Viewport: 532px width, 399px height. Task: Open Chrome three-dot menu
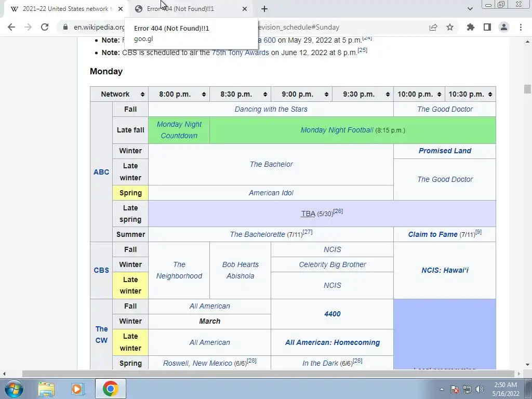pyautogui.click(x=521, y=27)
